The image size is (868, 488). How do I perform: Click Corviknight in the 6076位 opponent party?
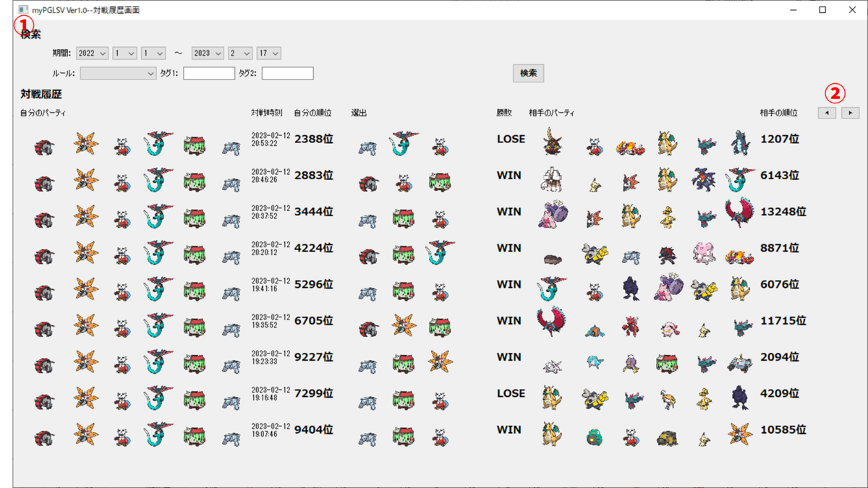[631, 289]
